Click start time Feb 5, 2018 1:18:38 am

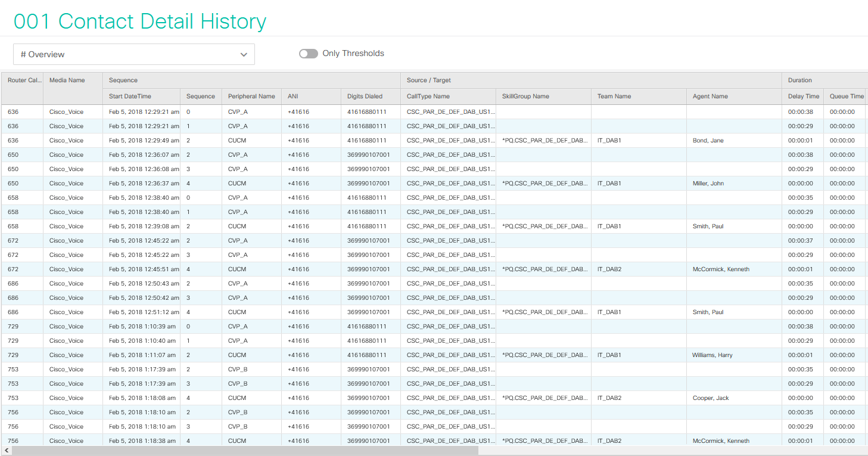(142, 441)
